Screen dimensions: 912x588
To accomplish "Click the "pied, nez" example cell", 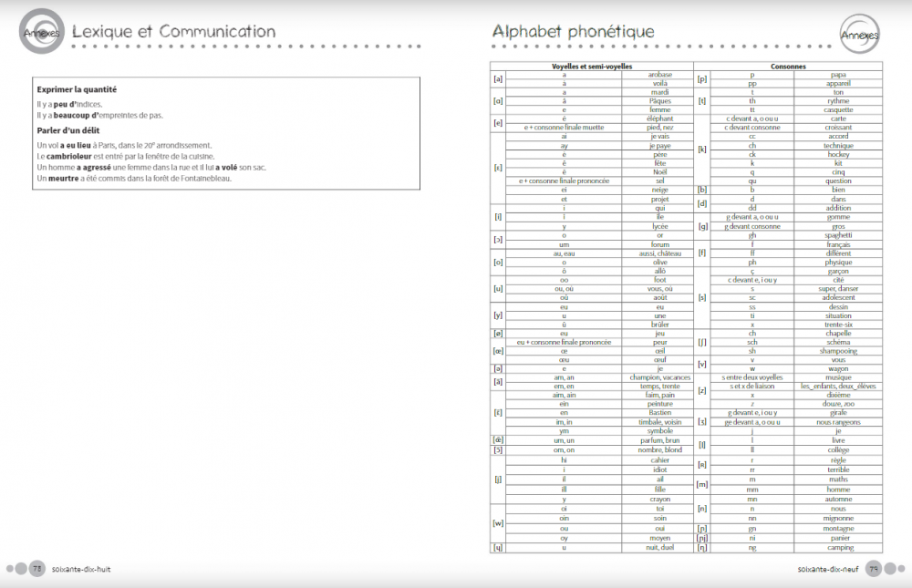I will [x=659, y=127].
